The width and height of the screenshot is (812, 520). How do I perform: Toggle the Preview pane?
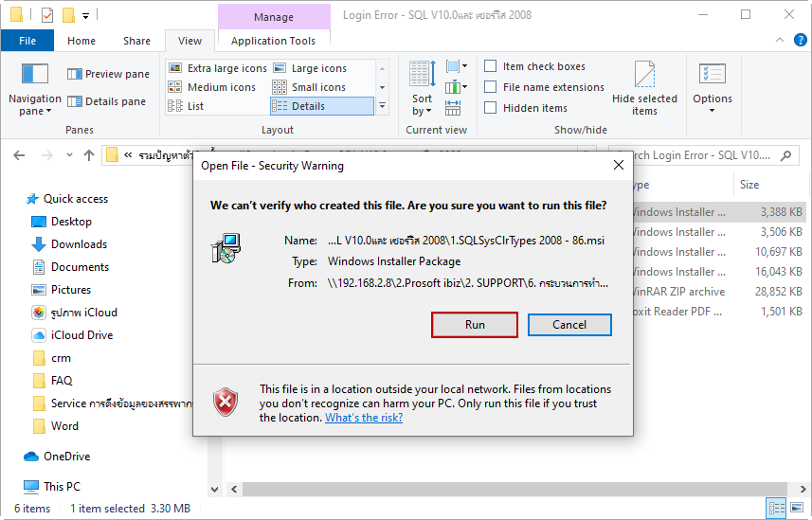coord(108,74)
